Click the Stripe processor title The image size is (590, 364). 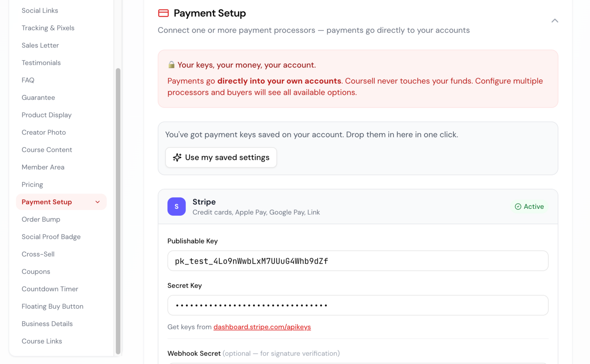(204, 202)
